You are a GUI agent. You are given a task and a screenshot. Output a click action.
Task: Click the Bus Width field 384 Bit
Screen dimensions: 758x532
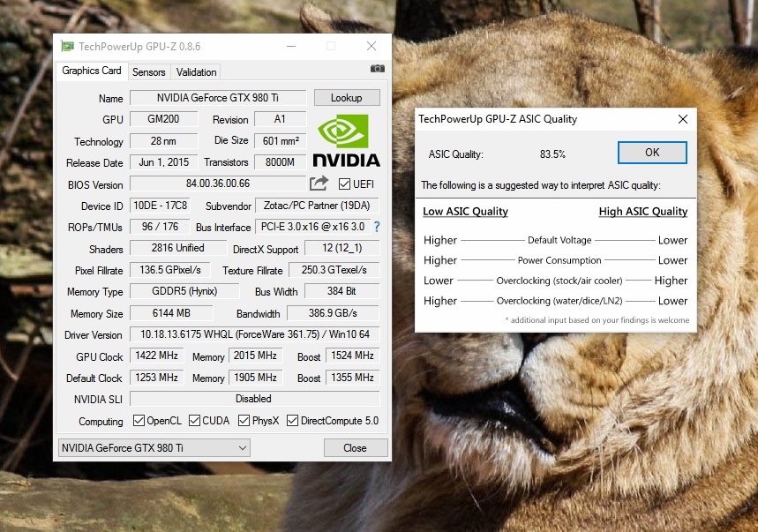(x=341, y=291)
